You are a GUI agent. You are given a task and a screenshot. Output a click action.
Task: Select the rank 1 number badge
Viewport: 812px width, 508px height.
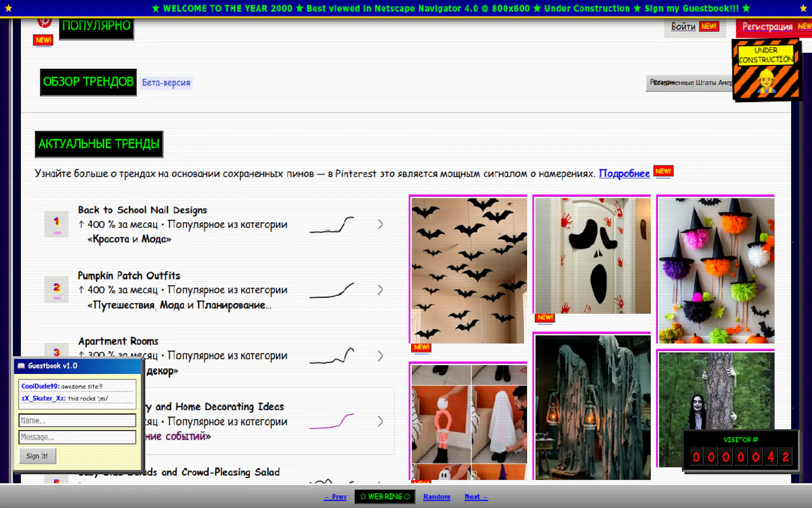click(x=57, y=224)
